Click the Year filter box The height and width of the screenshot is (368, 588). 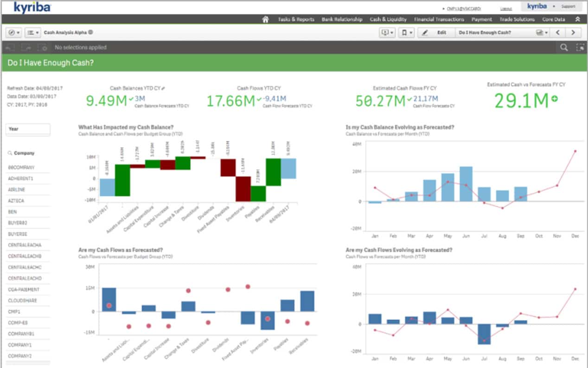pyautogui.click(x=28, y=129)
